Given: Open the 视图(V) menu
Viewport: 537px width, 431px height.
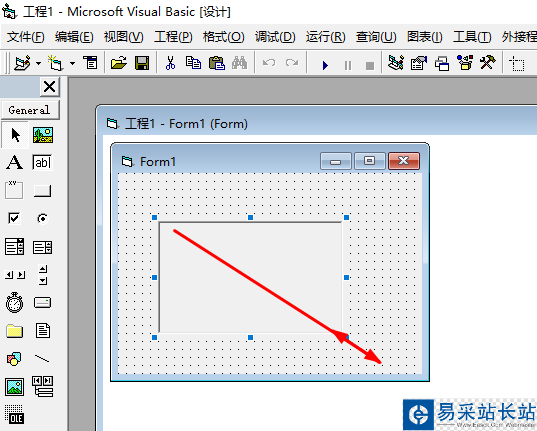Looking at the screenshot, I should click(124, 37).
